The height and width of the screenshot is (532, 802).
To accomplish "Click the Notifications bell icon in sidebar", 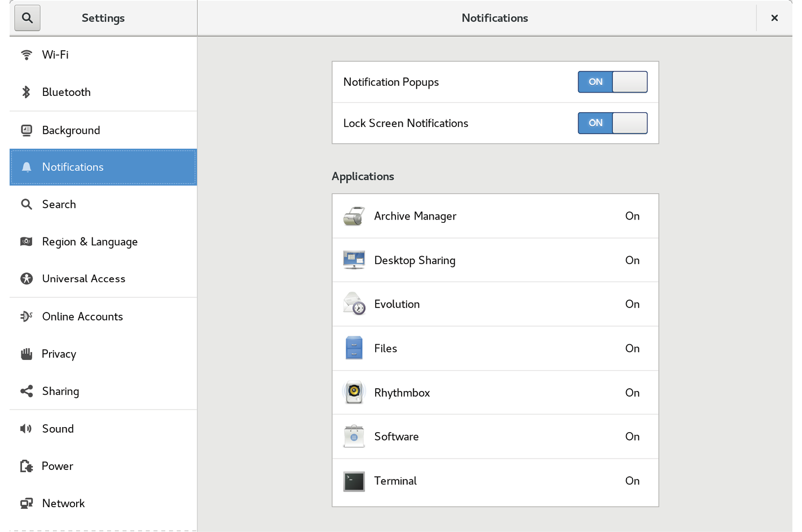I will (26, 167).
